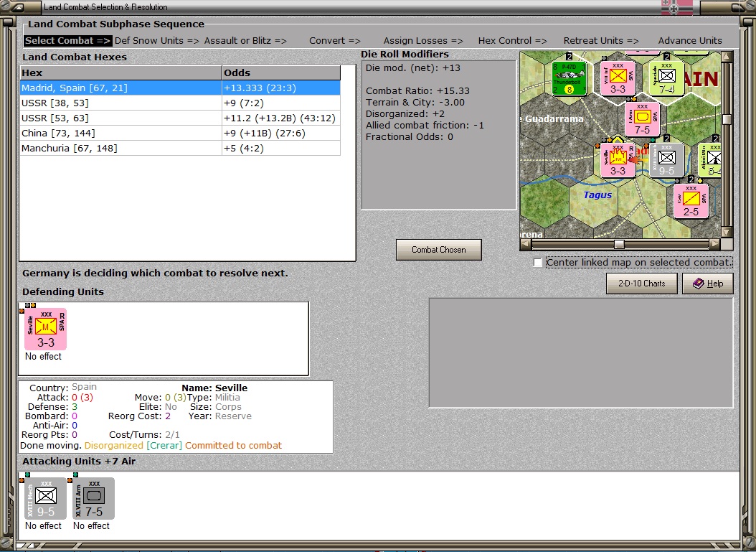756x552 pixels.
Task: Click the map scroll down arrow
Action: [727, 232]
